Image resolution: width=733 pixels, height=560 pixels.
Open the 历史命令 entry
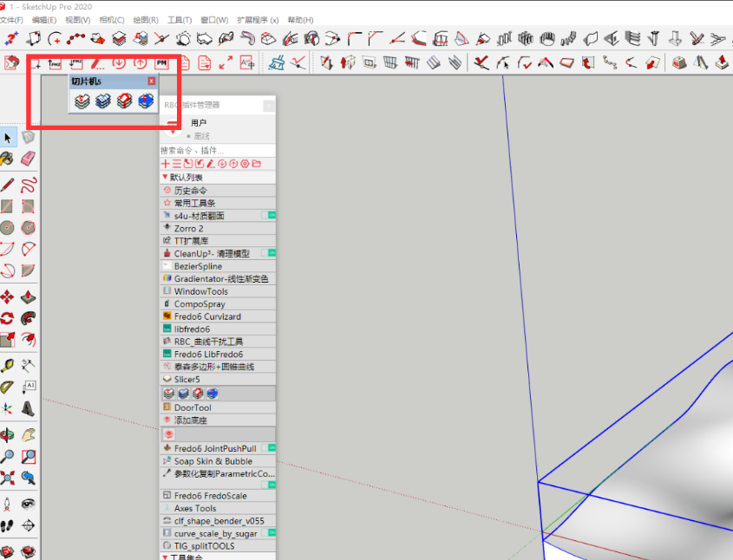click(x=218, y=191)
